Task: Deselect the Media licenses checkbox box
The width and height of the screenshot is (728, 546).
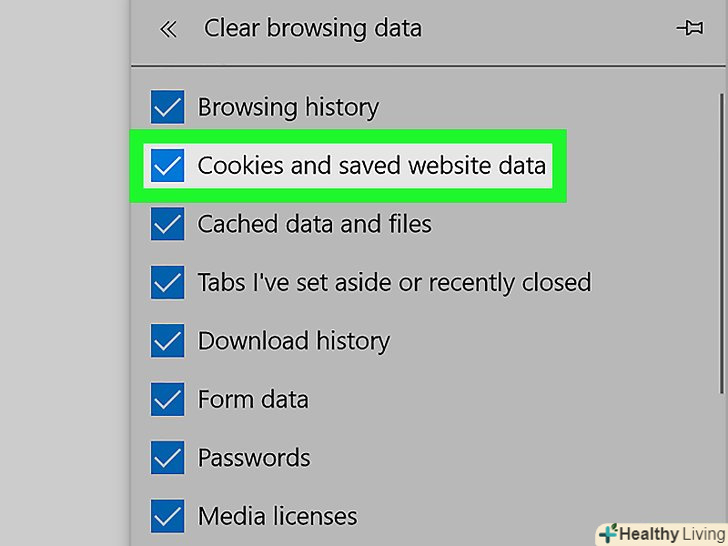Action: (x=167, y=517)
